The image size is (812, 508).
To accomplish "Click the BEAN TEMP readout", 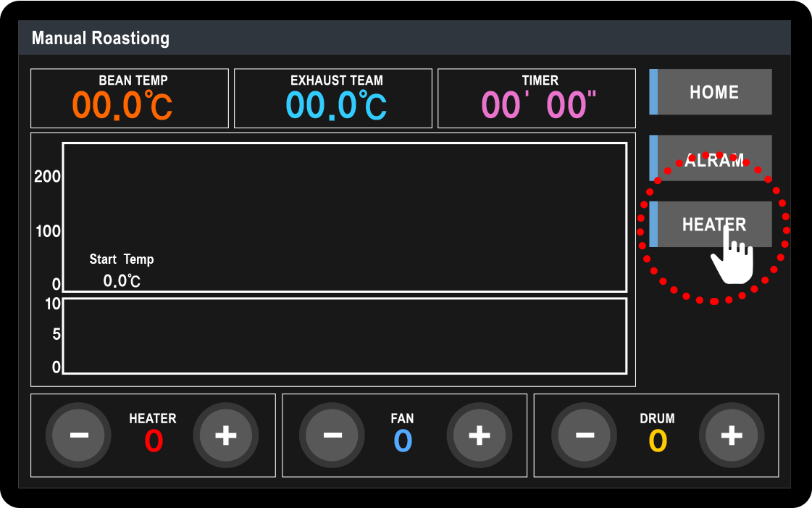I will click(x=123, y=105).
